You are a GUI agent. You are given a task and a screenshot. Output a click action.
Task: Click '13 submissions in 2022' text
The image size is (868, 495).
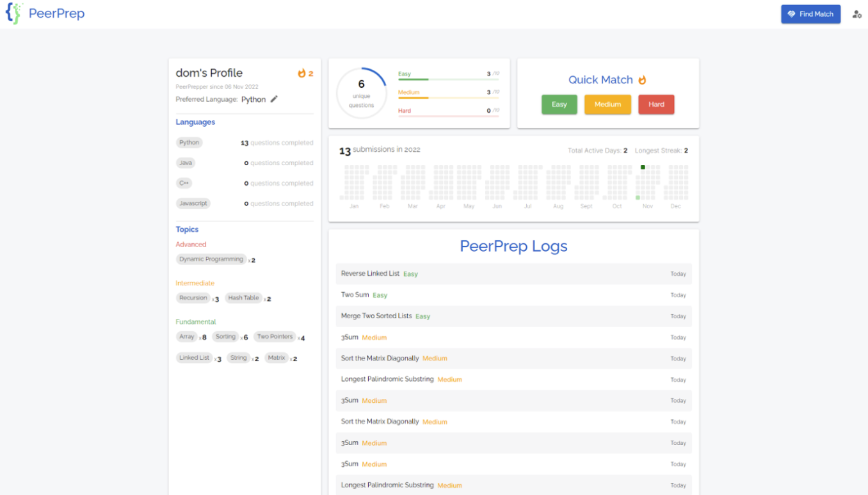pyautogui.click(x=380, y=150)
